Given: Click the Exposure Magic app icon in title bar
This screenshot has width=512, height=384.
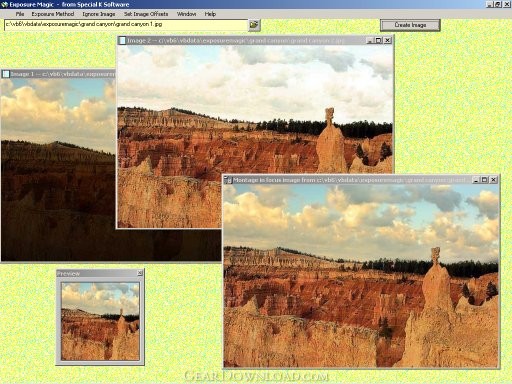Looking at the screenshot, I should 4,4.
